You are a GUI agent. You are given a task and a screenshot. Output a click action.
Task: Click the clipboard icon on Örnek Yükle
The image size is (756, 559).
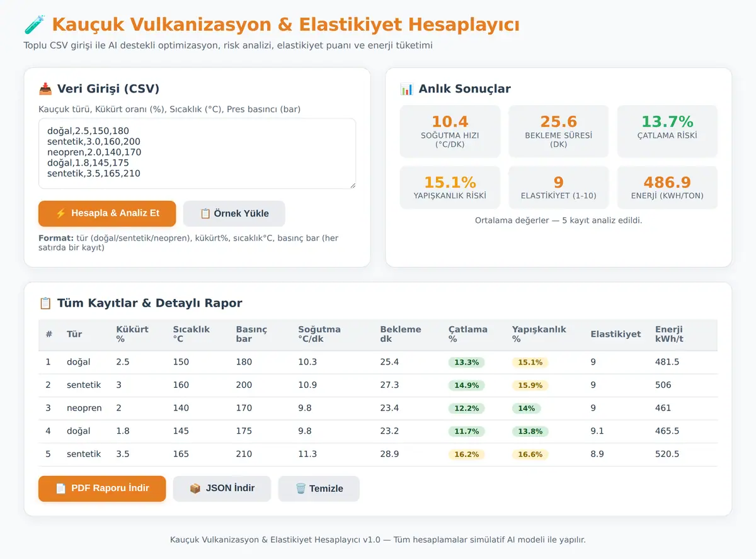tap(205, 213)
